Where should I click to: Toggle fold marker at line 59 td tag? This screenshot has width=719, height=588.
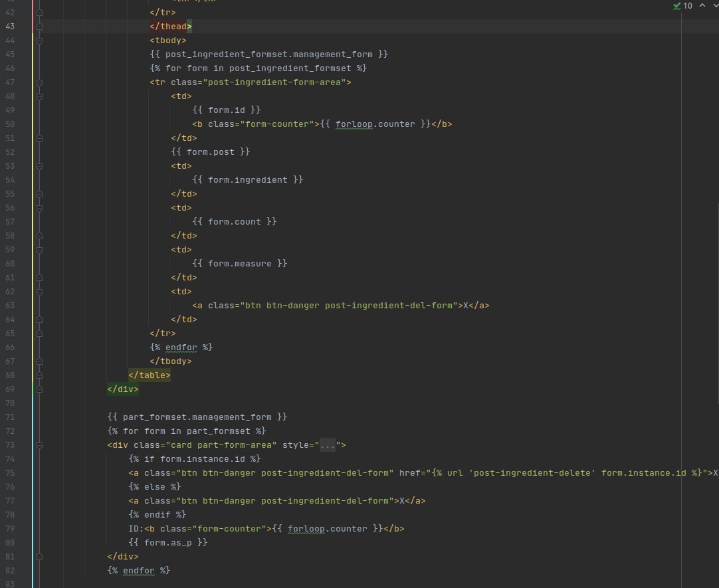coord(39,250)
